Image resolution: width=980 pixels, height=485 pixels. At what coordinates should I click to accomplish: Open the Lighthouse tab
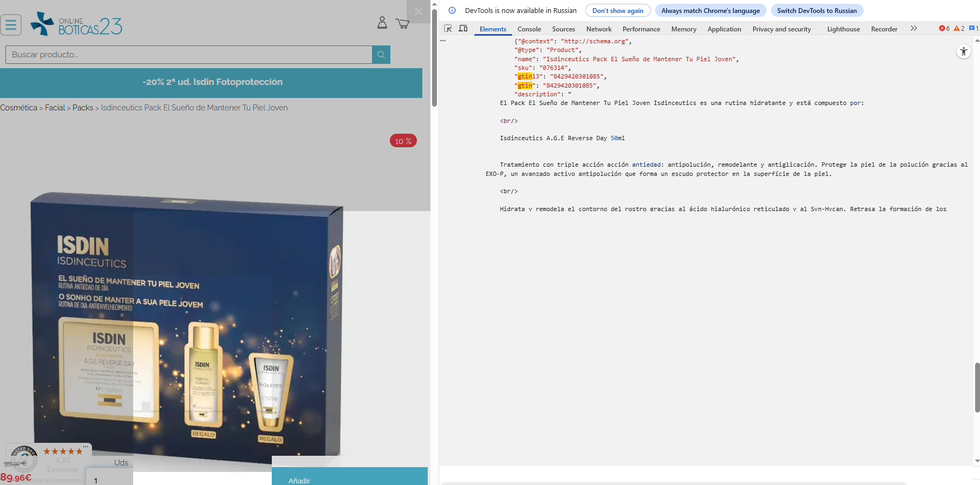click(x=843, y=29)
